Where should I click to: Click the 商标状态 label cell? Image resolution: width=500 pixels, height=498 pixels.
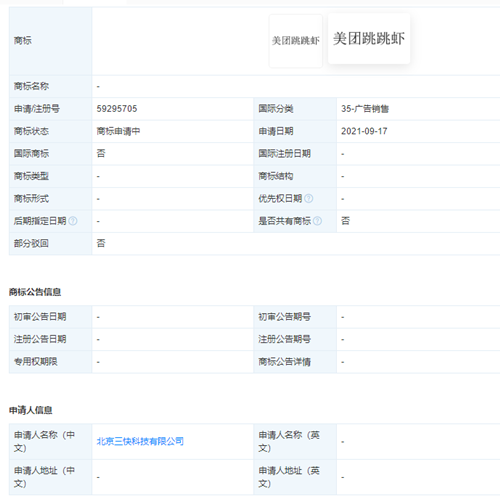[x=51, y=131]
